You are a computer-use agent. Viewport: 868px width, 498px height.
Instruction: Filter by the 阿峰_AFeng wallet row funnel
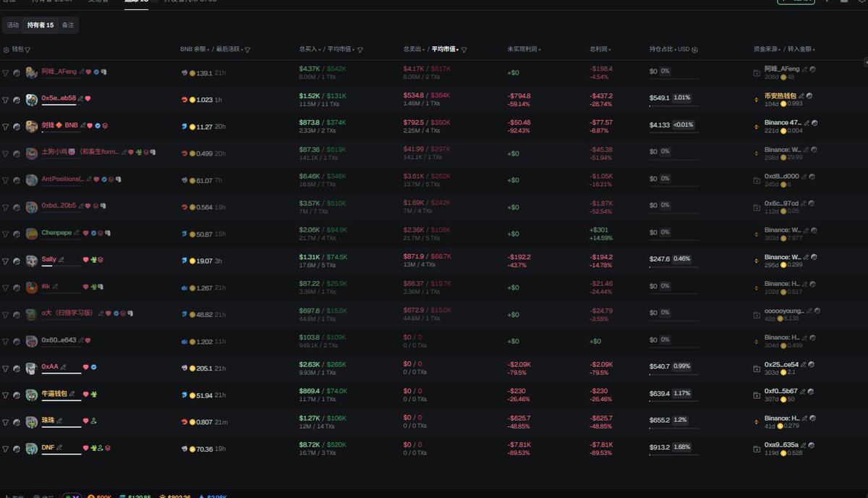point(6,72)
